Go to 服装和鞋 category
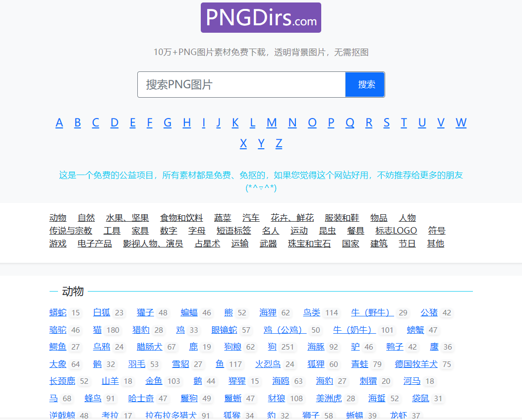522x420 pixels. [342, 218]
